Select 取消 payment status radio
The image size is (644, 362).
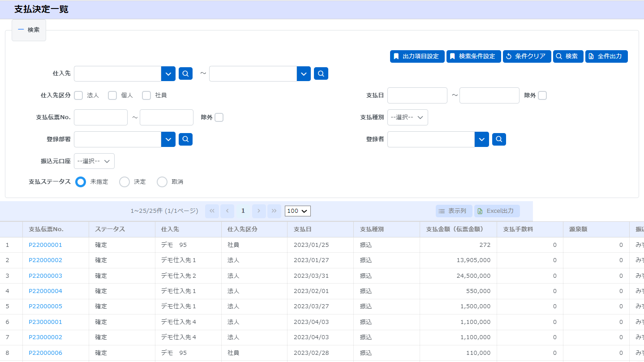(x=162, y=182)
